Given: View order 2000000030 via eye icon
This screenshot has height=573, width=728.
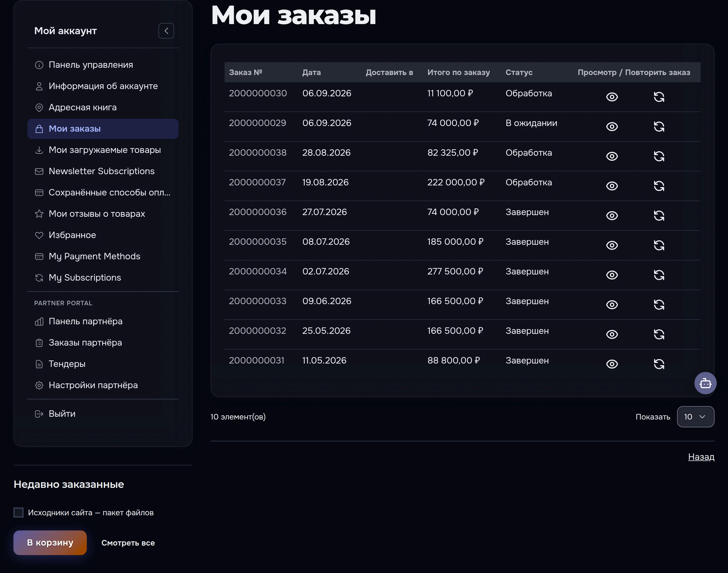Looking at the screenshot, I should point(612,97).
